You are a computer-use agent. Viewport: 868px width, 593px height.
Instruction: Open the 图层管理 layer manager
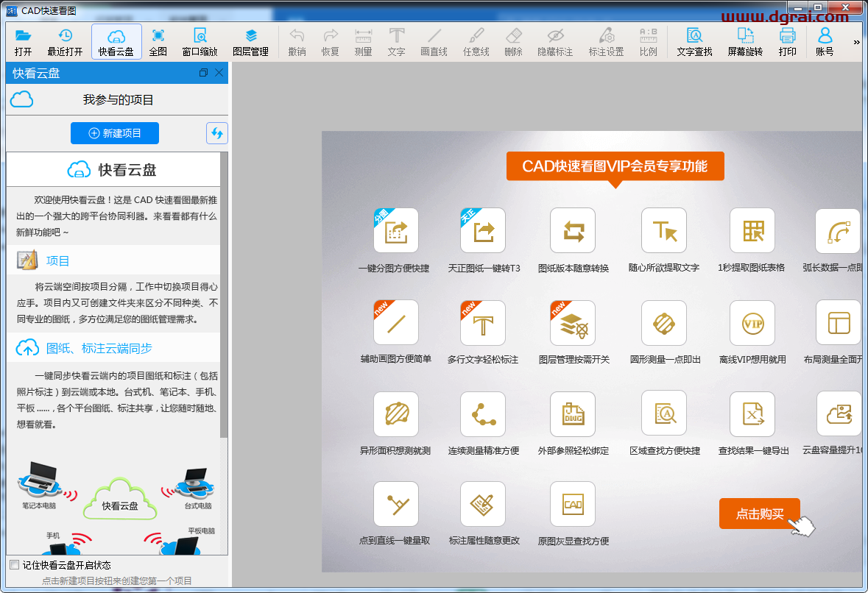(250, 41)
